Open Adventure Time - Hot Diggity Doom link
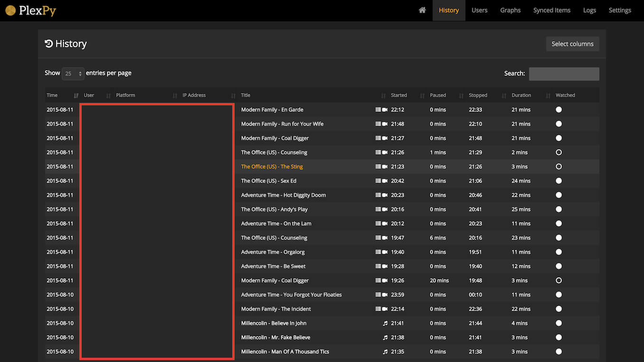This screenshot has width=644, height=362. 283,195
